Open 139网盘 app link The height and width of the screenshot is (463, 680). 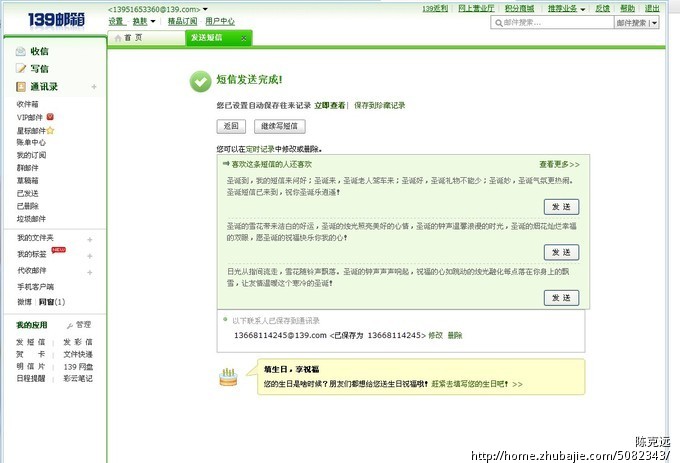(x=78, y=367)
